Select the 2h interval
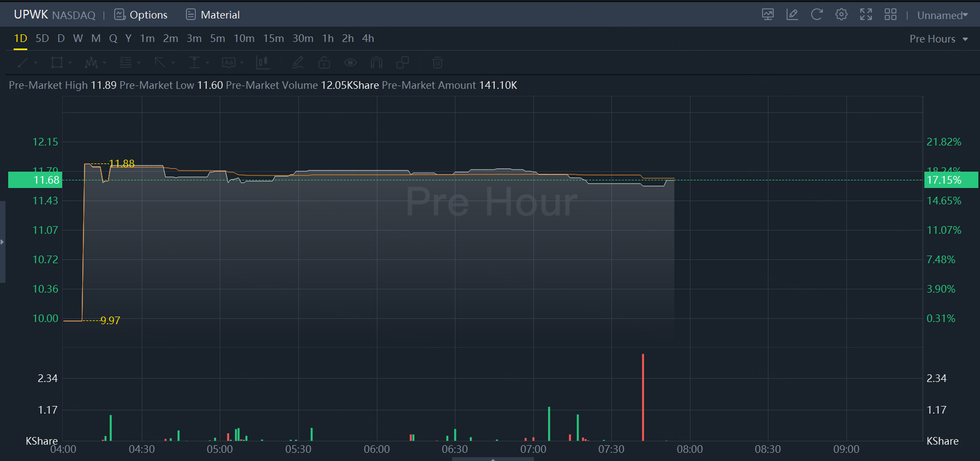980x461 pixels. click(348, 39)
